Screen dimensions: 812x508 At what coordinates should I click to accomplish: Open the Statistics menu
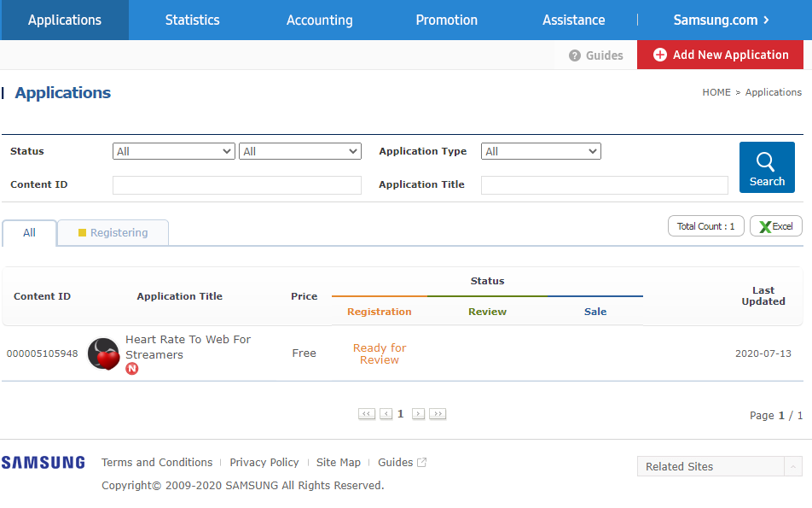[192, 20]
